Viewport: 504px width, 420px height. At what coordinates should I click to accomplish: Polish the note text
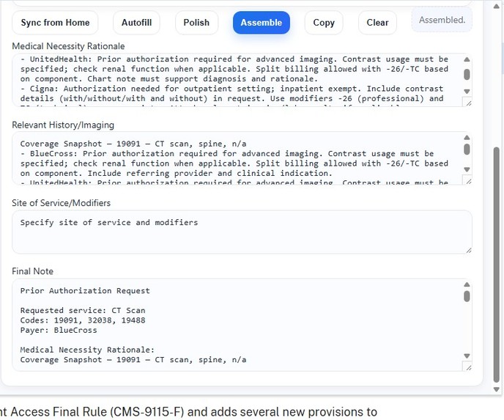[196, 23]
